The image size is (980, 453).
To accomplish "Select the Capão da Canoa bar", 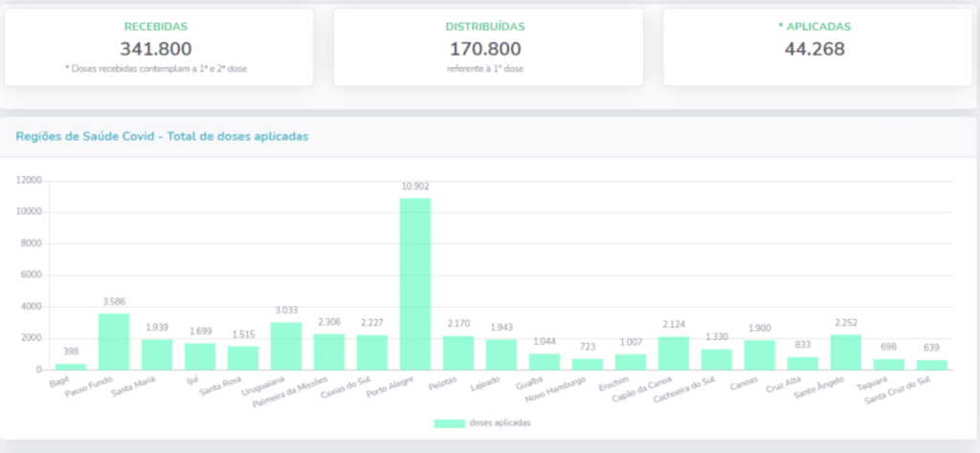I will (674, 352).
